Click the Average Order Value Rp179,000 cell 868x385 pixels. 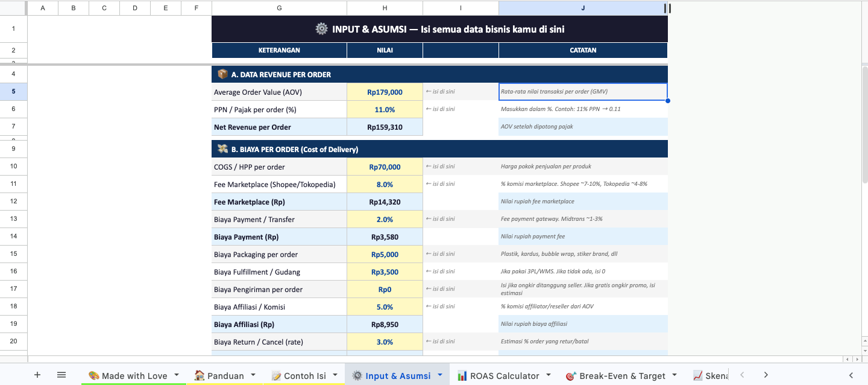(x=385, y=92)
